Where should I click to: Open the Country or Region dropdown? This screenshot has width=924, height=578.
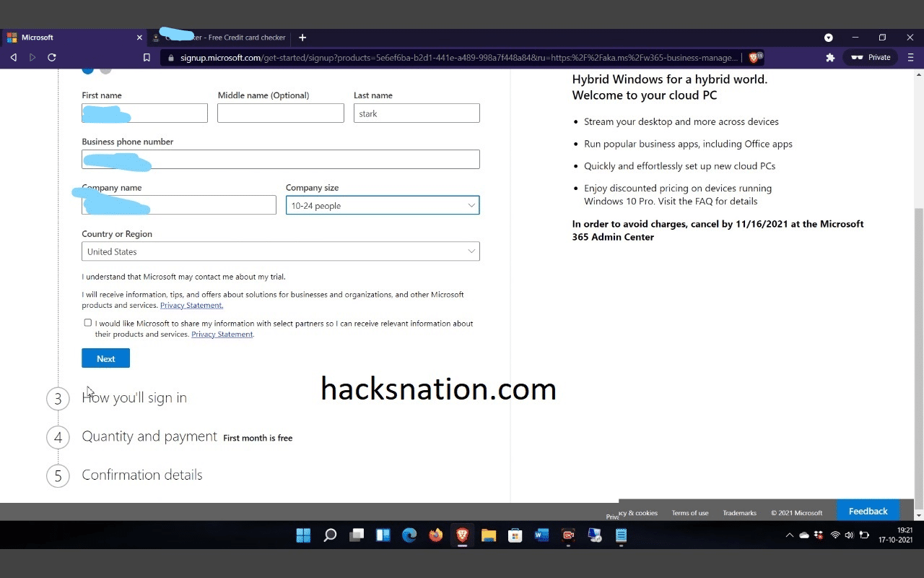click(x=281, y=251)
